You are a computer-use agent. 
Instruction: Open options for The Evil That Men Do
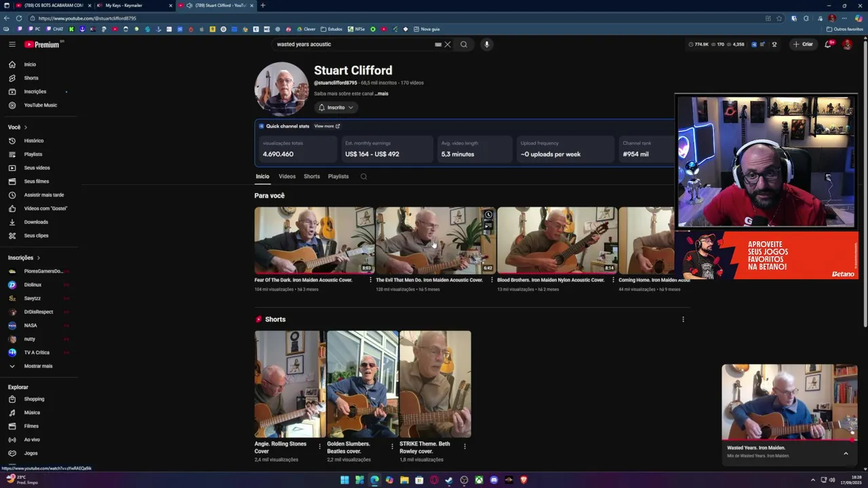pyautogui.click(x=492, y=280)
